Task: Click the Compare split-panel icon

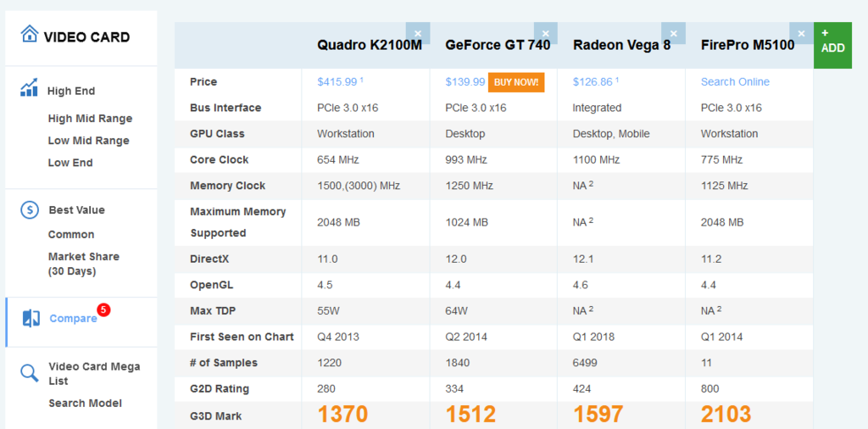Action: tap(31, 318)
